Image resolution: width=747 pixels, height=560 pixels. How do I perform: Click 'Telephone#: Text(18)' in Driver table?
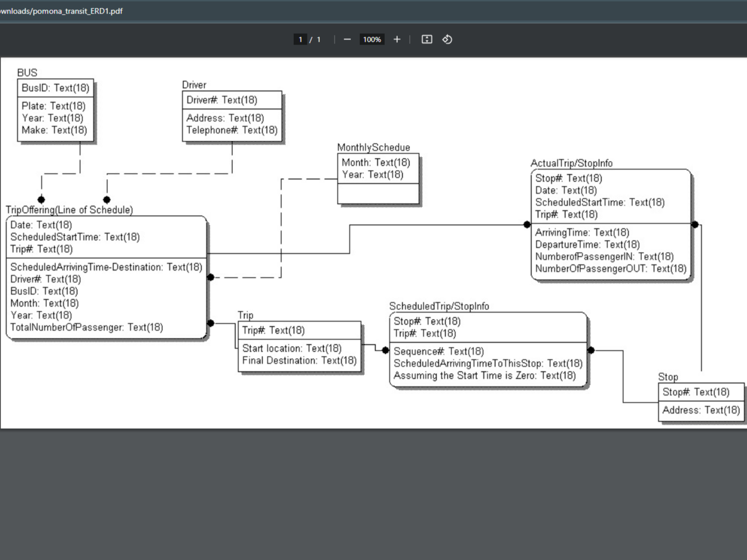point(232,130)
